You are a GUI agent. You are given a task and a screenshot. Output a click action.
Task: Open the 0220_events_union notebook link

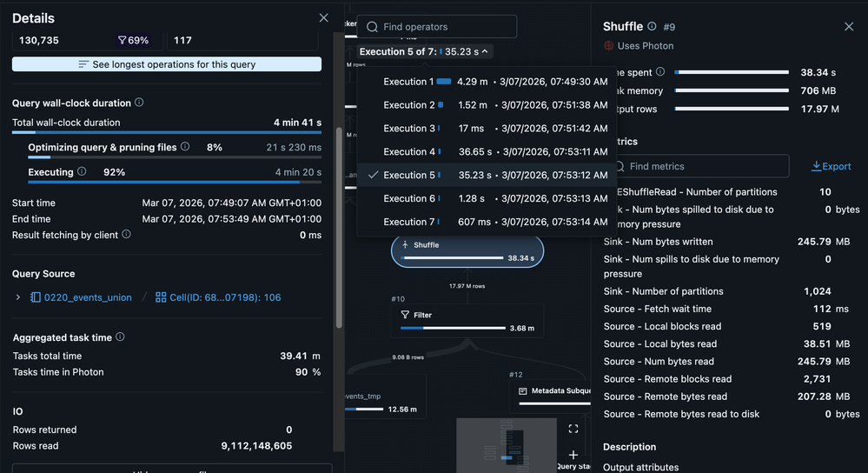tap(81, 297)
